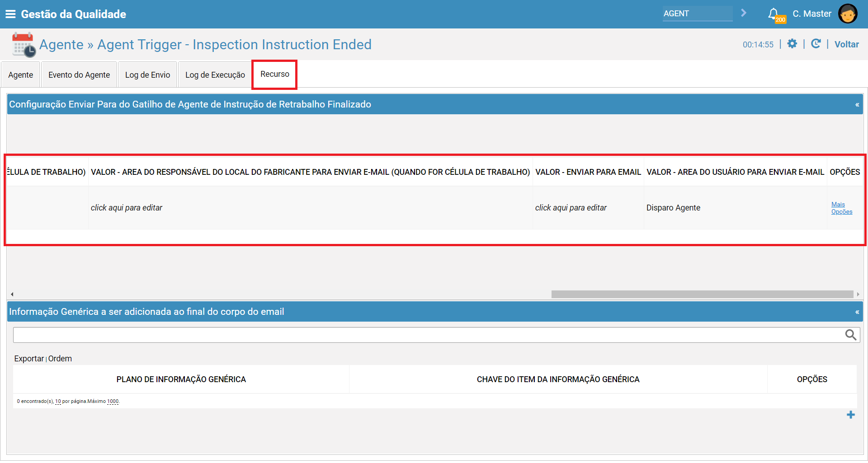Click CHAVE DO ITEM DA INFORMAÇÃO GENÉRICA header

pos(558,379)
